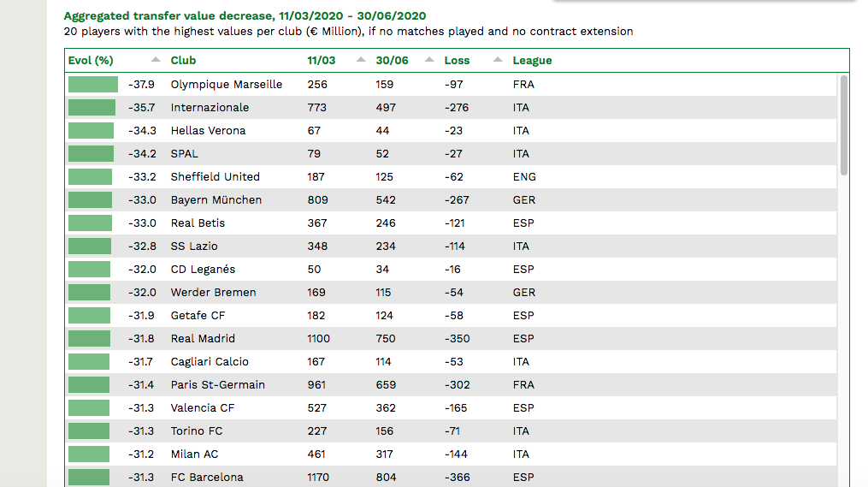Click the Aggregated transfer value decrease heading

245,16
